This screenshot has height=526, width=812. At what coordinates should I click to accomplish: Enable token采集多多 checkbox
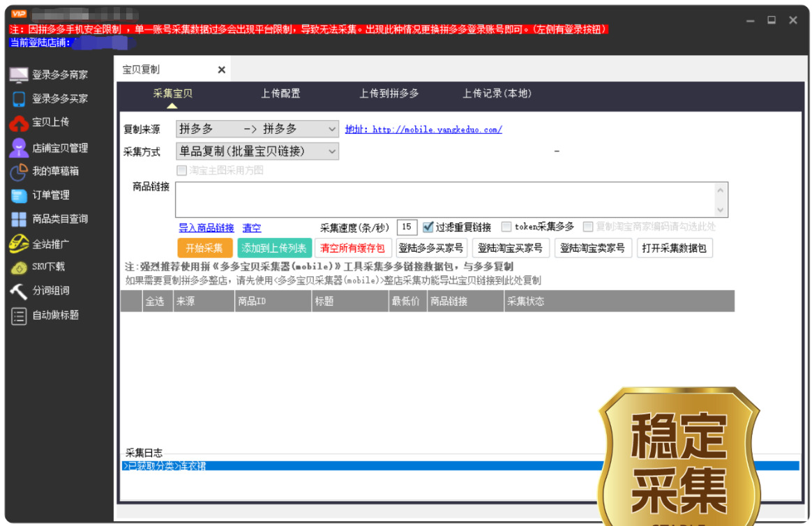click(506, 227)
